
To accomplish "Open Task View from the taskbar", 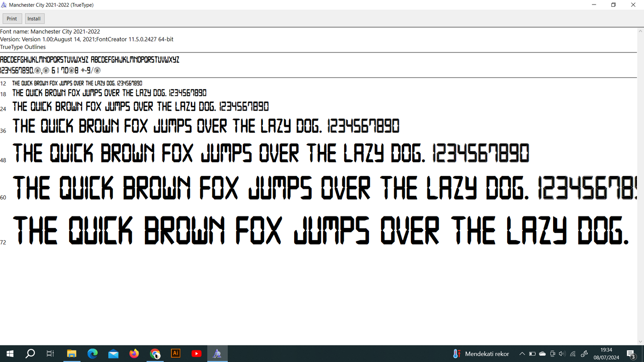I will 50,354.
